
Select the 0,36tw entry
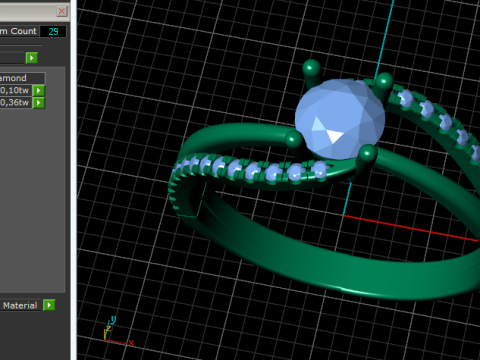(x=15, y=103)
